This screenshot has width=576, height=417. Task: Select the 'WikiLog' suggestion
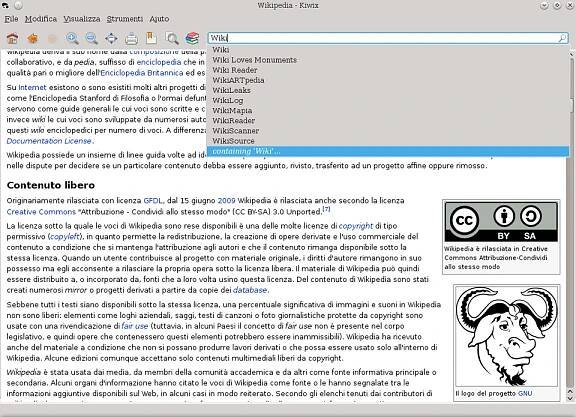coord(388,100)
